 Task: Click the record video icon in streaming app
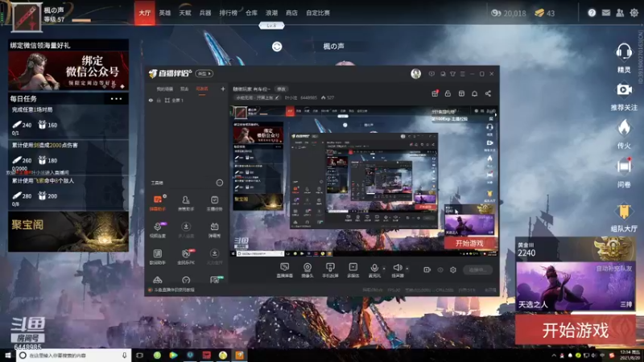(427, 269)
